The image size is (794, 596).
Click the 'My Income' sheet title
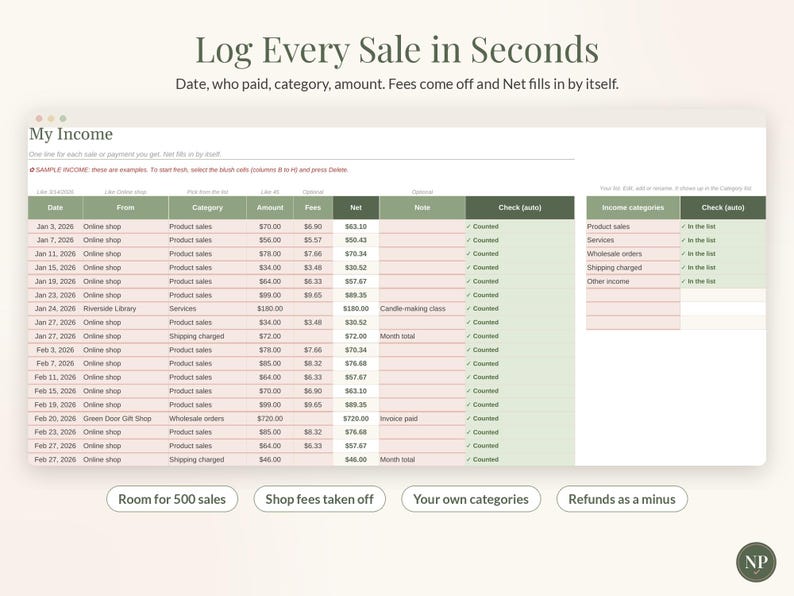point(71,134)
